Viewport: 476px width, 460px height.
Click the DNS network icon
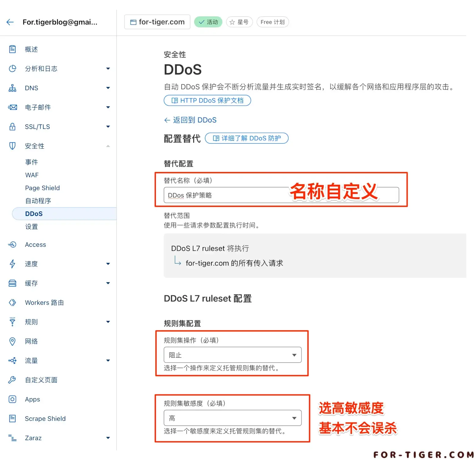(12, 88)
